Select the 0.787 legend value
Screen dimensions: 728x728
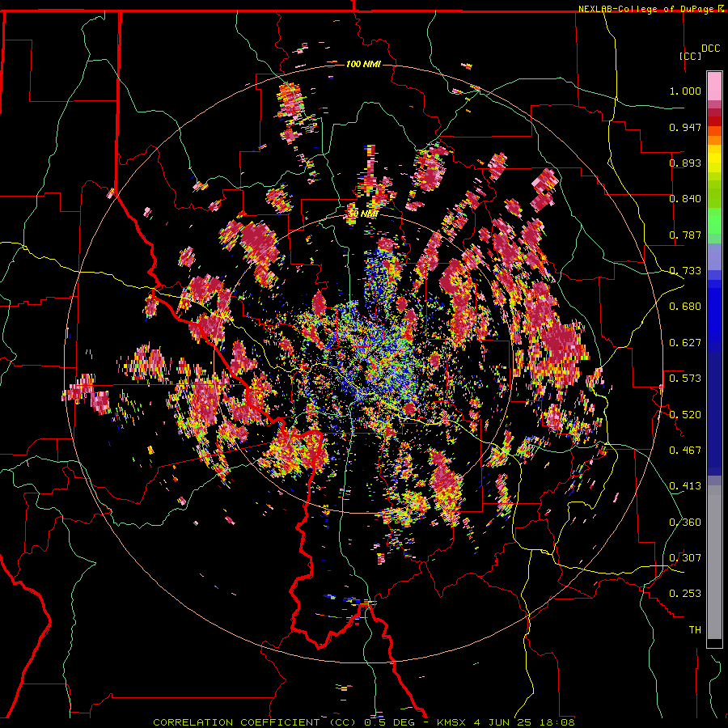click(x=685, y=235)
